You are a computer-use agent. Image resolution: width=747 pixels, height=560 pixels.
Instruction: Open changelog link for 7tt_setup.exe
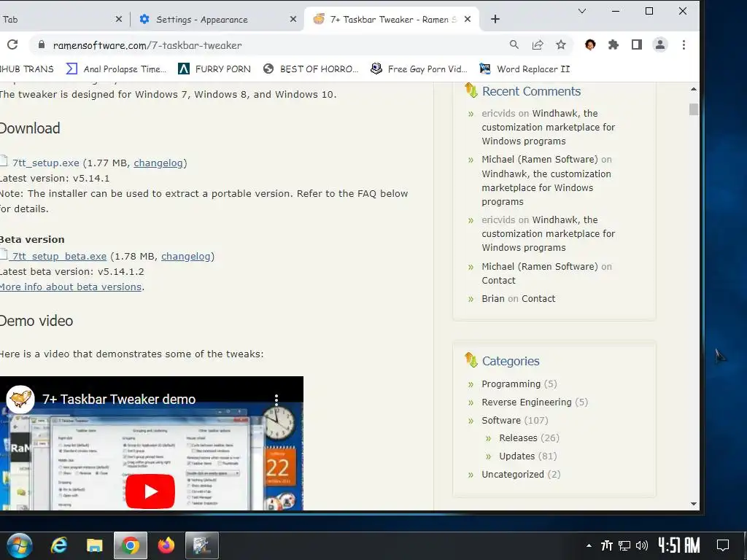[158, 163]
